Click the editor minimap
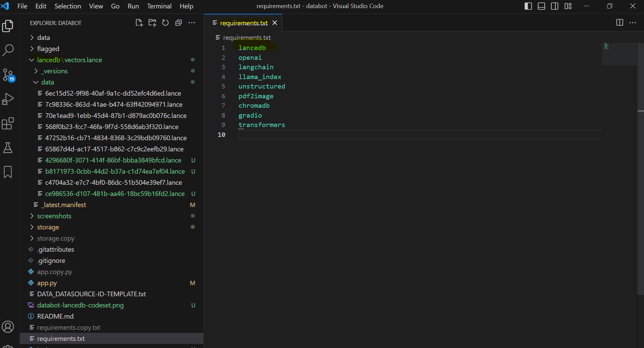644x348 pixels. (x=619, y=54)
